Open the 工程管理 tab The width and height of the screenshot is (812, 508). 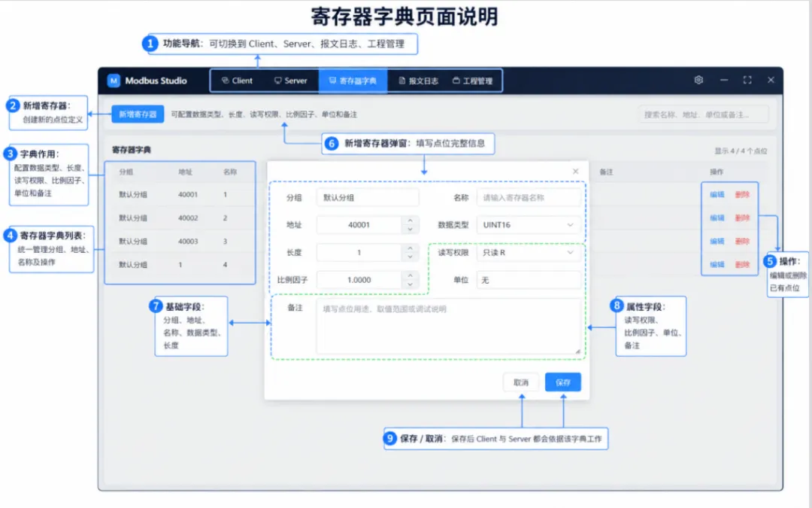pyautogui.click(x=472, y=81)
